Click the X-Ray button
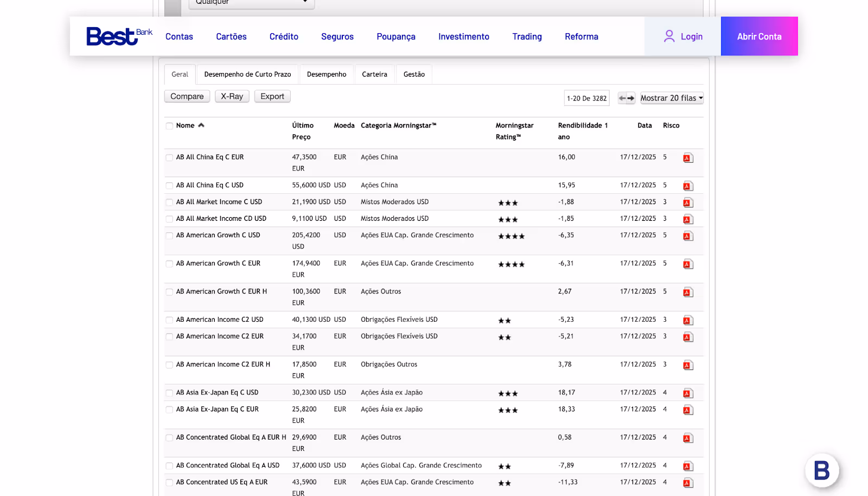The height and width of the screenshot is (496, 868). pyautogui.click(x=232, y=96)
